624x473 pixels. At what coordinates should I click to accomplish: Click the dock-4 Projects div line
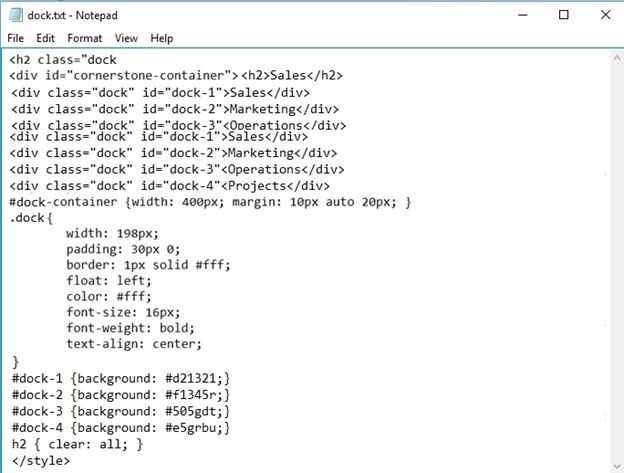click(x=170, y=186)
